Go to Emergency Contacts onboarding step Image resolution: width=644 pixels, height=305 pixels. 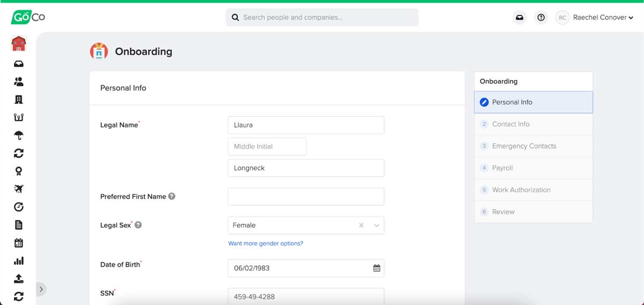533,146
